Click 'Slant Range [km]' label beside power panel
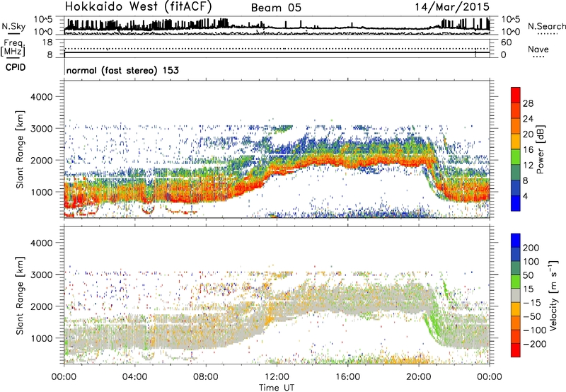 [20, 149]
